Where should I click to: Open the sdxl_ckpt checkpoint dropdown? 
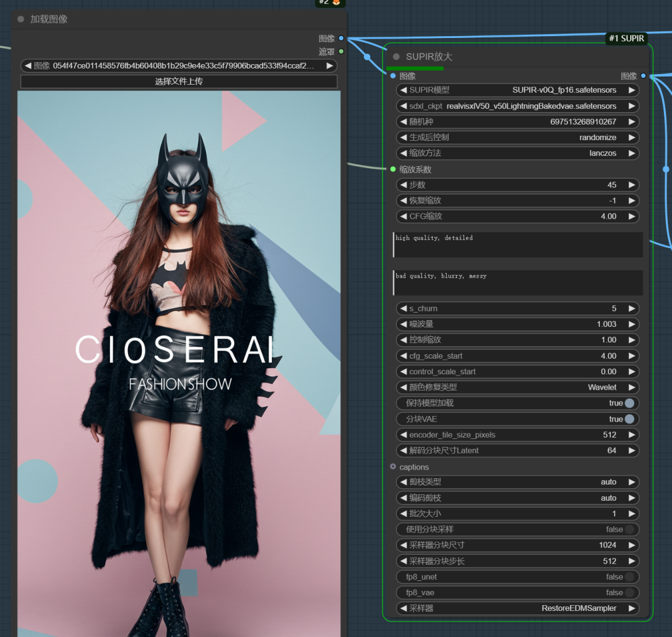pos(518,106)
